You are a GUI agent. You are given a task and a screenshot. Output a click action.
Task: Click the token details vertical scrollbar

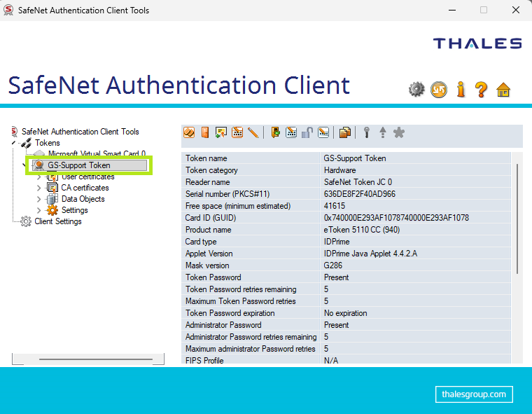click(x=517, y=219)
